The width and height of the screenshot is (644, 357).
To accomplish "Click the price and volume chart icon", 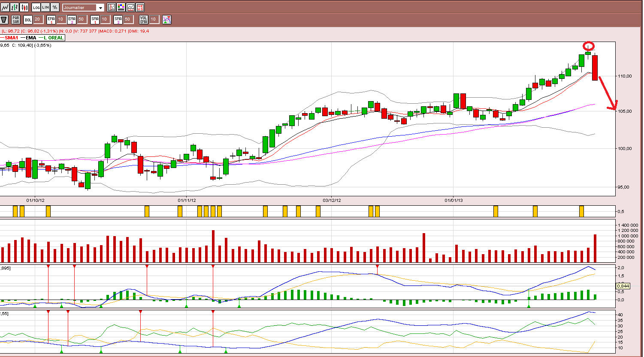I will (130, 7).
